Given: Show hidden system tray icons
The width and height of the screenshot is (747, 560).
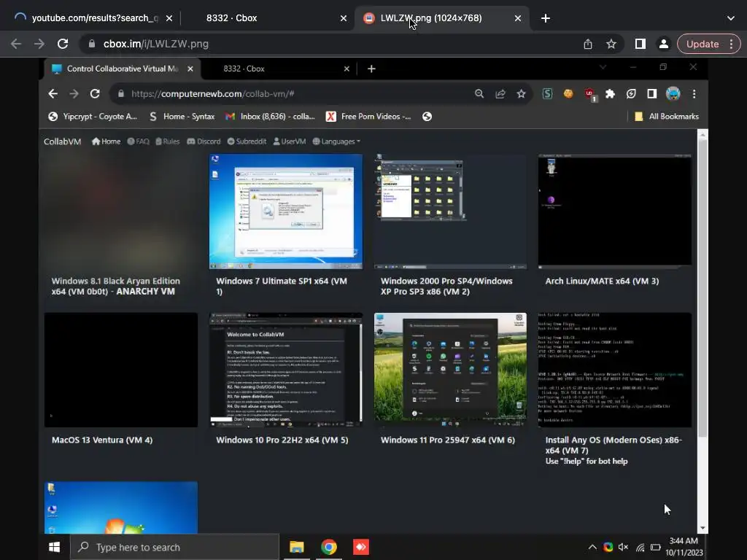Looking at the screenshot, I should point(592,547).
